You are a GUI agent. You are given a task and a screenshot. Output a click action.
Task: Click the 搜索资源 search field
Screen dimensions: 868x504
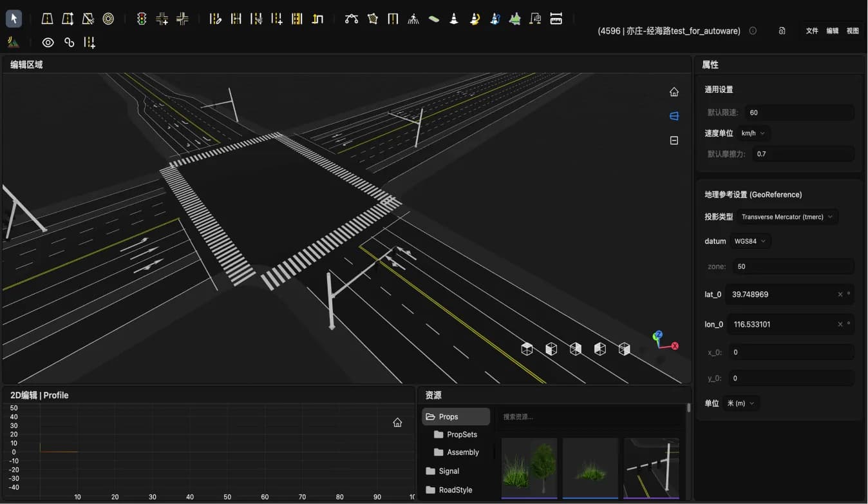click(x=590, y=417)
